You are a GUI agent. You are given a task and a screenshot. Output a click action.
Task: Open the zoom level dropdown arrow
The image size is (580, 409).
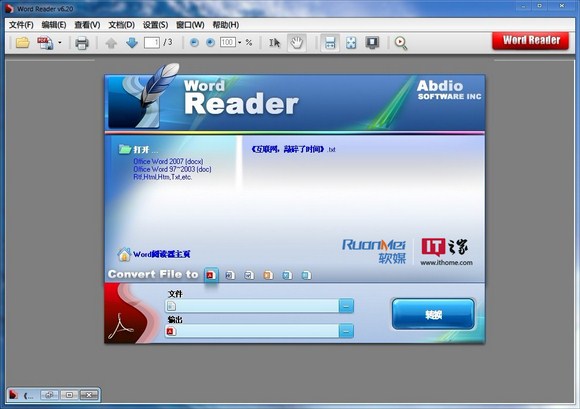(x=240, y=43)
